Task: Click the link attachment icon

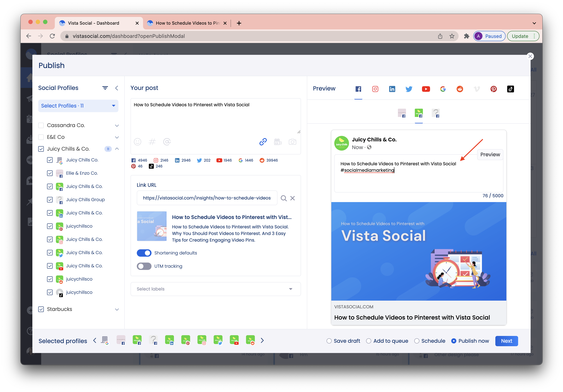Action: 263,142
